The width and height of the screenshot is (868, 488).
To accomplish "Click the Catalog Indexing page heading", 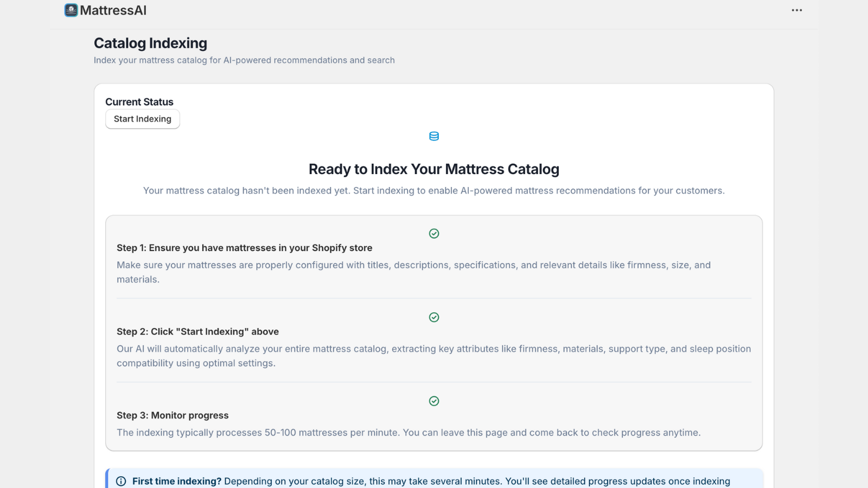I will click(150, 43).
